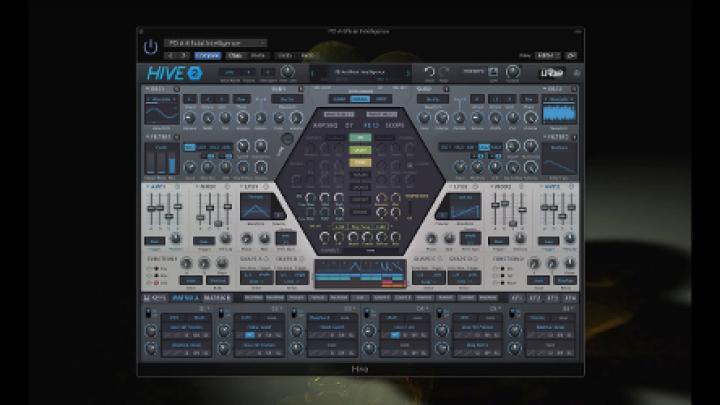Open settings via the gear icon
The image size is (720, 405).
point(577,73)
